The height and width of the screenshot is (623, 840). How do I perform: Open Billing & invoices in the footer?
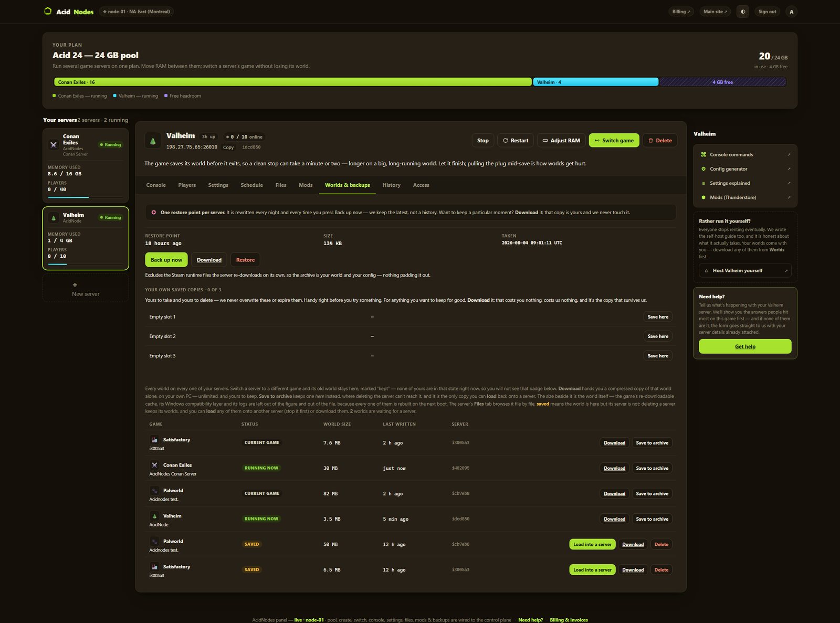569,620
